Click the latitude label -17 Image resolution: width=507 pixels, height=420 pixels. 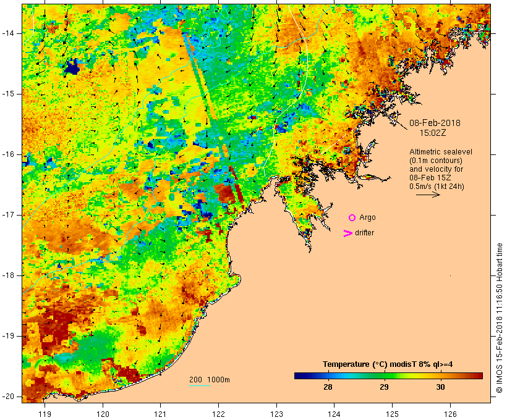pyautogui.click(x=7, y=215)
